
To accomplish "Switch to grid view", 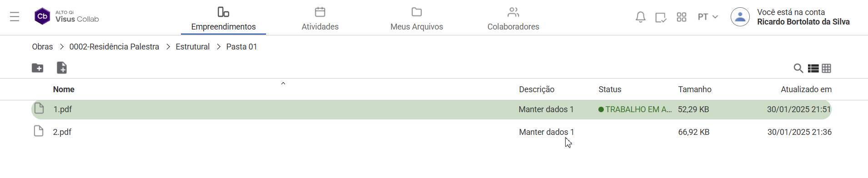I will (827, 68).
